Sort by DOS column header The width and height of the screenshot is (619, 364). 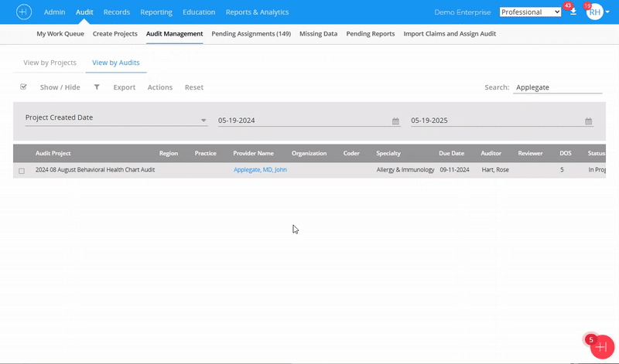pyautogui.click(x=566, y=154)
